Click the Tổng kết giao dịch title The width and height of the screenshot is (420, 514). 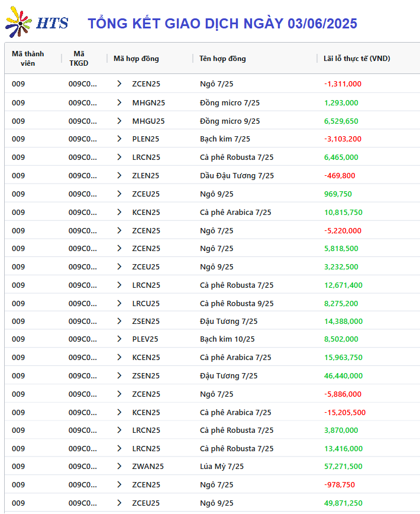pyautogui.click(x=222, y=24)
